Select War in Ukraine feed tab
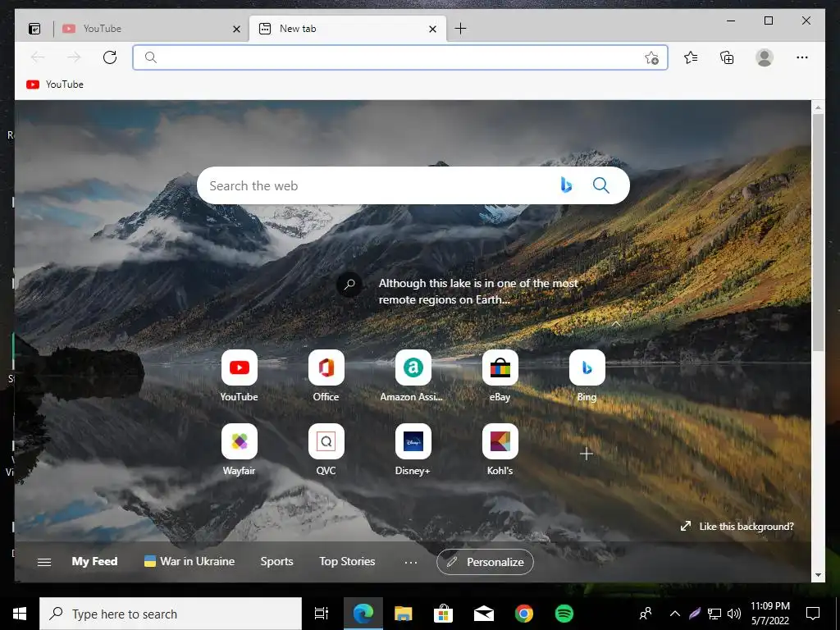The width and height of the screenshot is (840, 630). pos(189,561)
